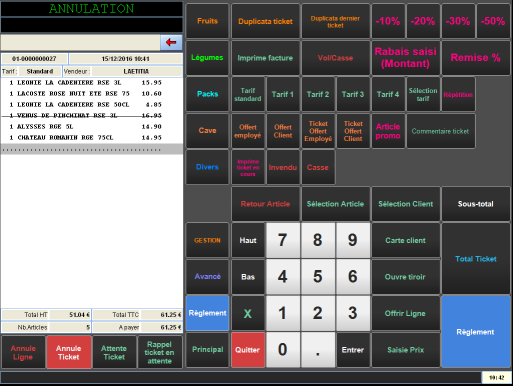
Task: Click Offert Client button
Action: point(283,131)
